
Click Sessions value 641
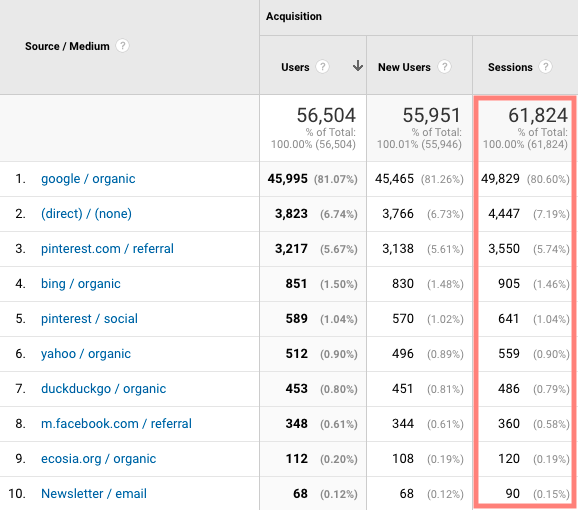coord(509,319)
